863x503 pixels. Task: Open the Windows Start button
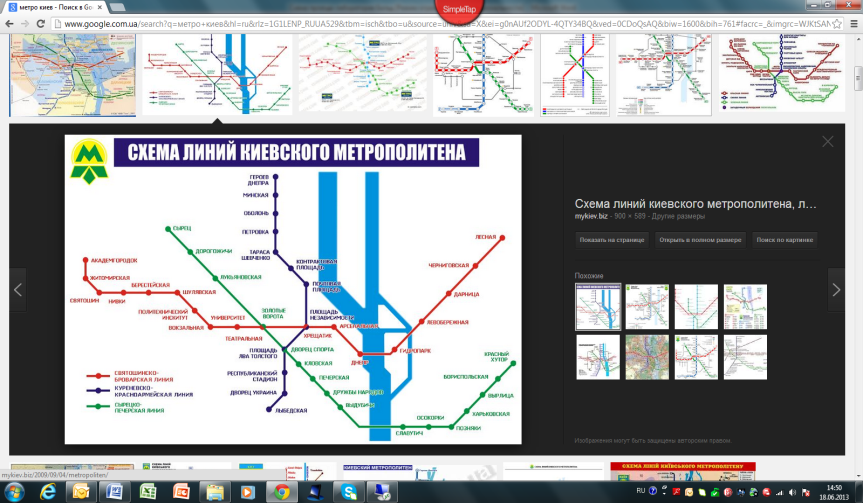pos(14,491)
